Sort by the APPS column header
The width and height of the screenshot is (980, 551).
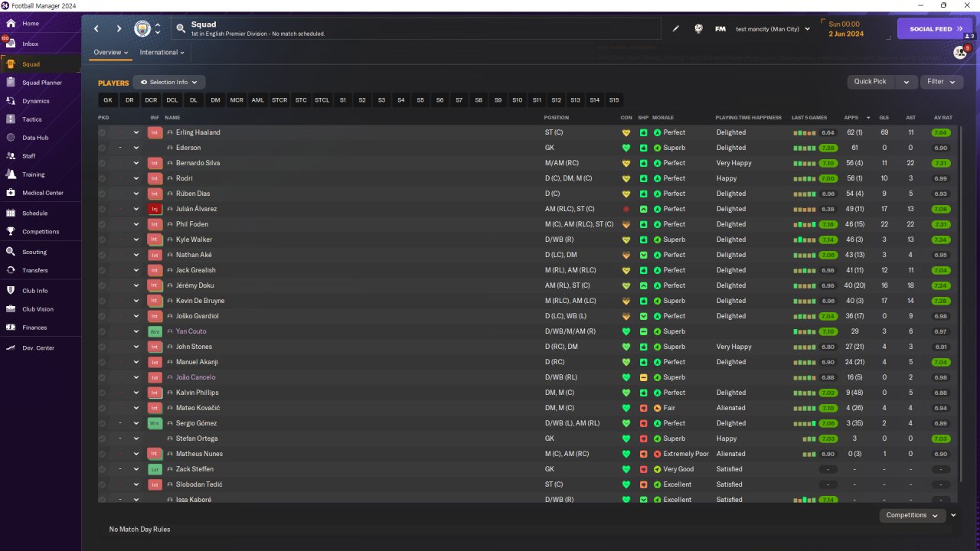[x=851, y=118]
